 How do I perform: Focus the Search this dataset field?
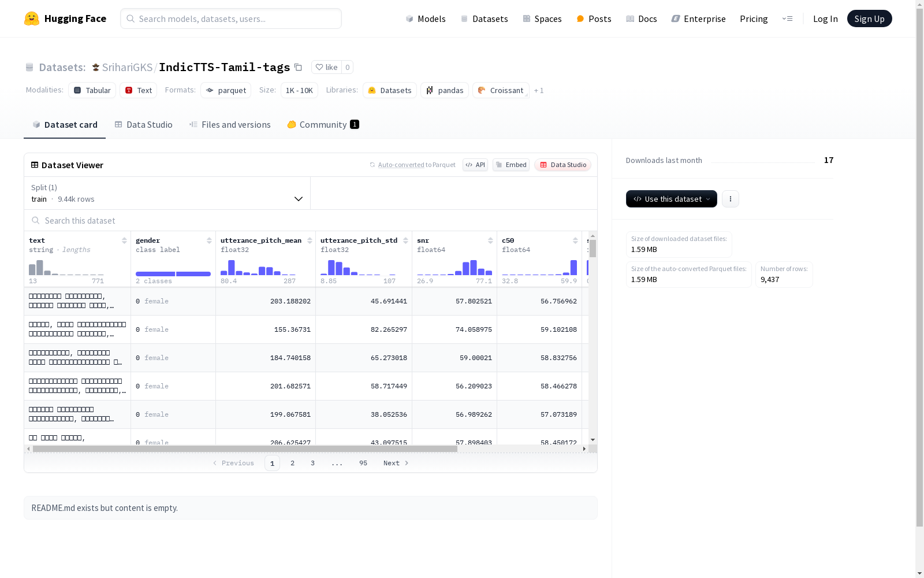tap(311, 220)
